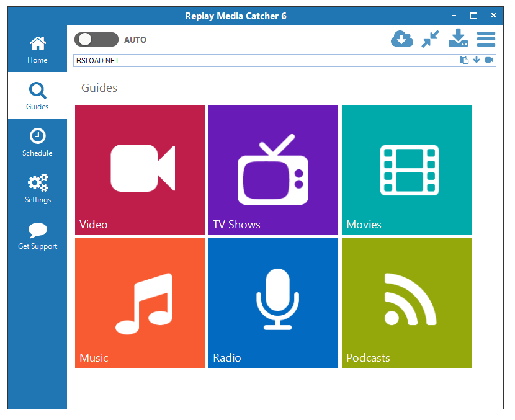Open the hamburger menu
The image size is (515, 420).
(486, 38)
